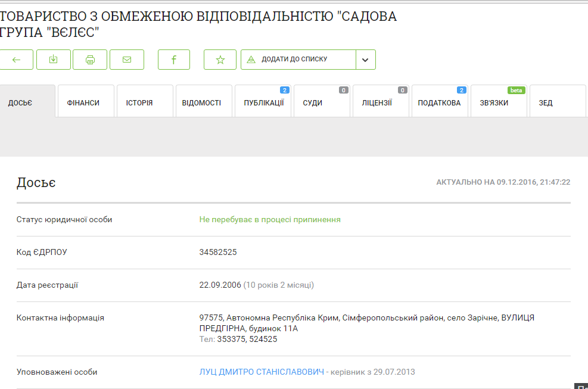View the Ліцензії tab
Image resolution: width=588 pixels, height=389 pixels.
(377, 102)
